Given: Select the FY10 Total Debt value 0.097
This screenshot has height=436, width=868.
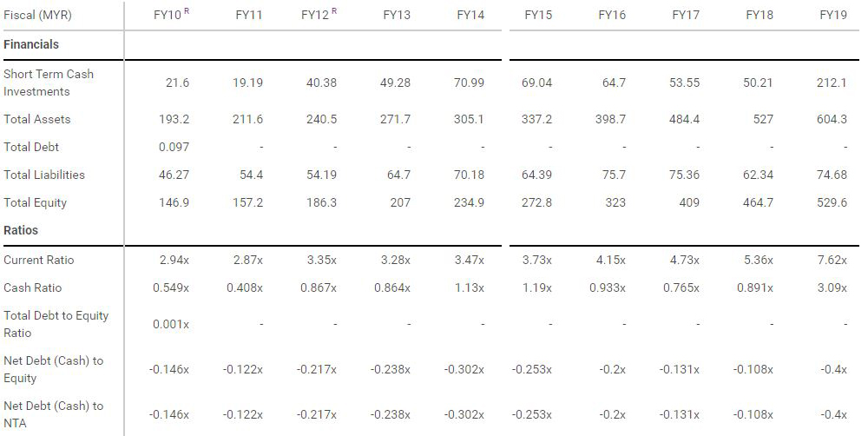Looking at the screenshot, I should 174,147.
